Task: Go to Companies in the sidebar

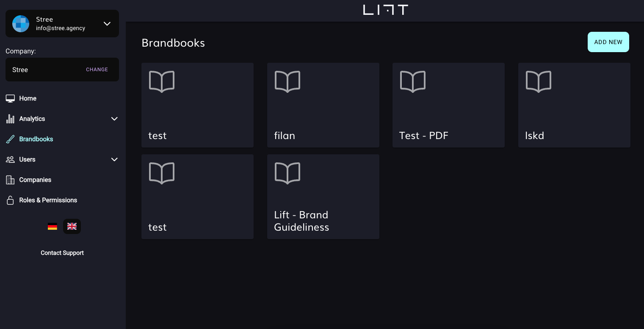Action: (35, 180)
